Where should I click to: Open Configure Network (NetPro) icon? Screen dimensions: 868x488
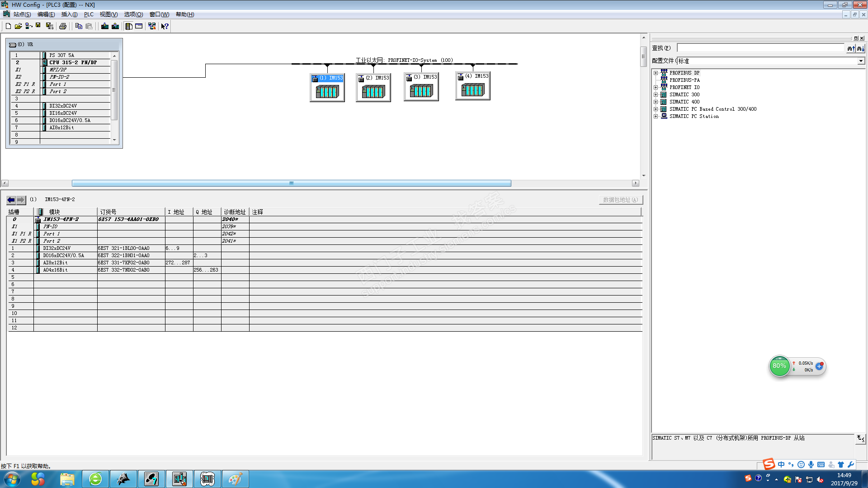pyautogui.click(x=152, y=26)
